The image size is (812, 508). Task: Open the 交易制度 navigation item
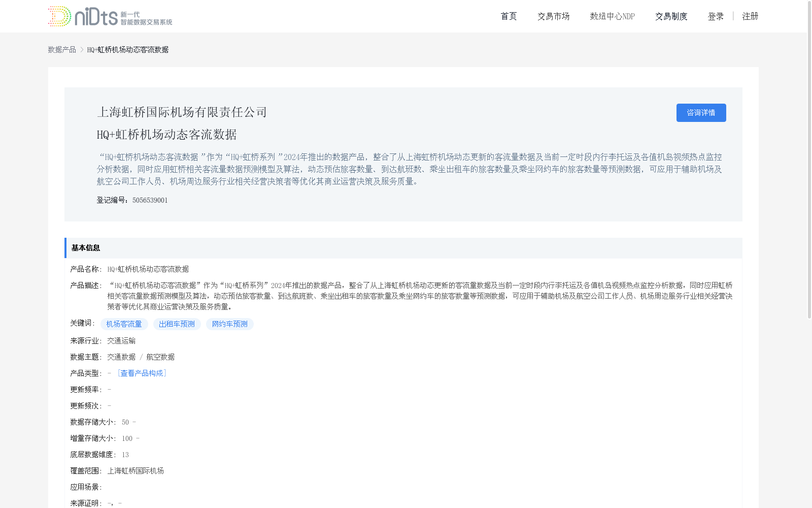point(671,16)
